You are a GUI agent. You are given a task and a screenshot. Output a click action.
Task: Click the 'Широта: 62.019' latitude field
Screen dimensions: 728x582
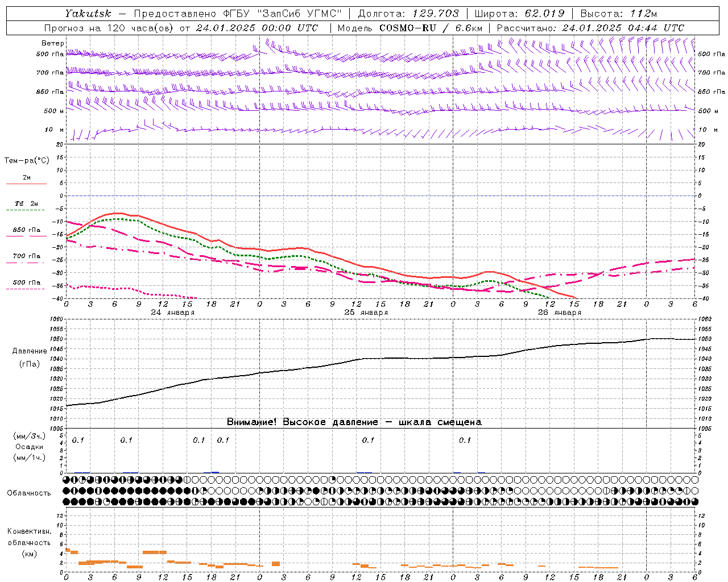519,14
